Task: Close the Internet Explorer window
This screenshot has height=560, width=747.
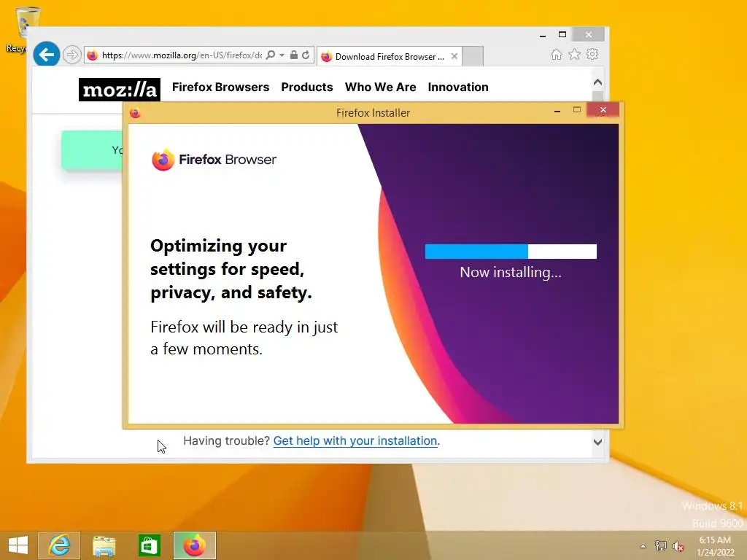Action: [589, 34]
